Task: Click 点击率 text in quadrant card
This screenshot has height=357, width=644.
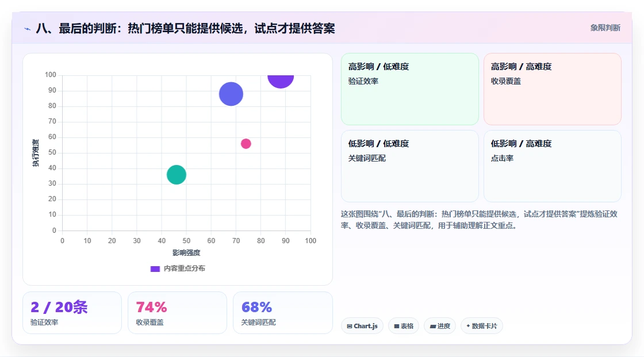Action: point(502,158)
